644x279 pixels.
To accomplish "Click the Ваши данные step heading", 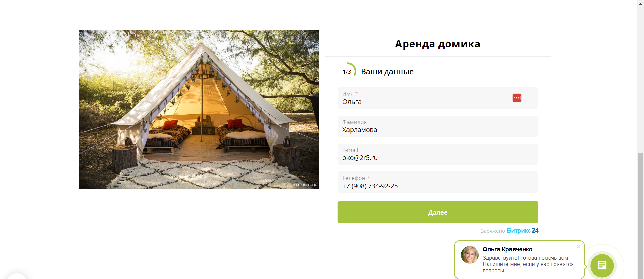I will [x=387, y=72].
